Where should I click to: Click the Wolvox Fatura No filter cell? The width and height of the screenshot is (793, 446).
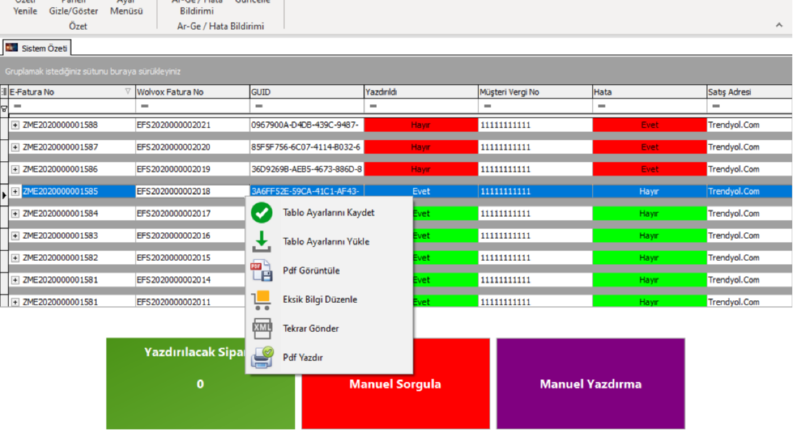[x=192, y=106]
